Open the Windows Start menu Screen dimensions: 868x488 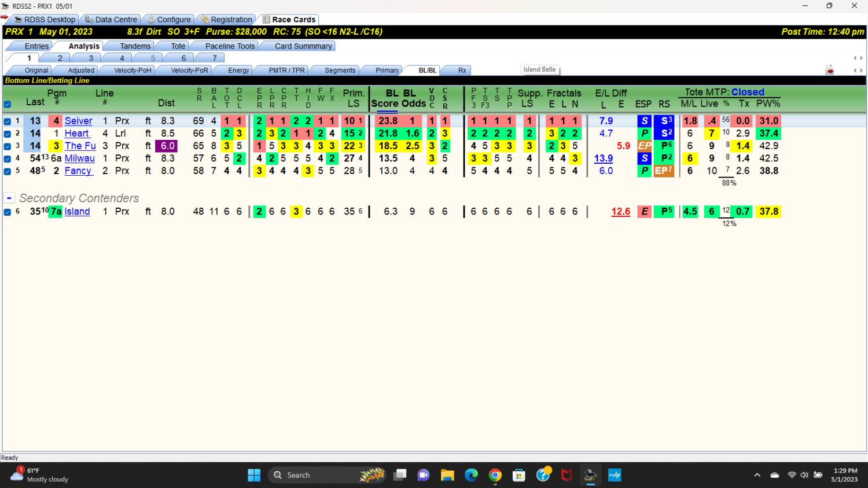tap(254, 475)
